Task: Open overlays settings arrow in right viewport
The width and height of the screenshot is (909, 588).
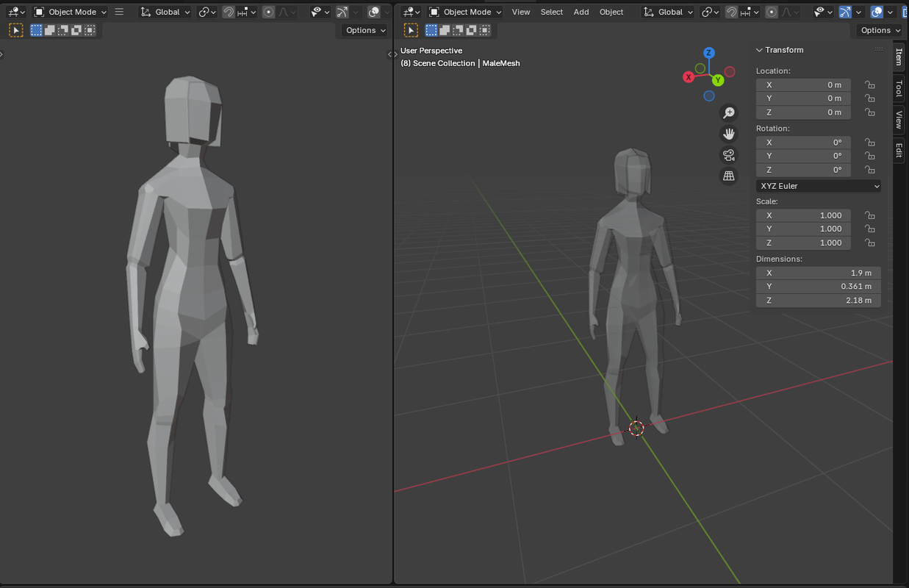Action: coord(890,12)
